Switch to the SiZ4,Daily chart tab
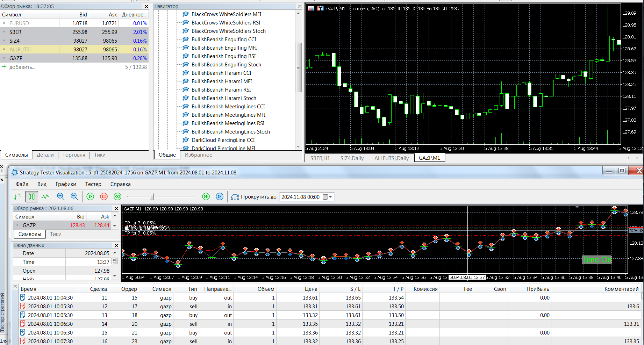Image resolution: width=644 pixels, height=345 pixels. (352, 158)
